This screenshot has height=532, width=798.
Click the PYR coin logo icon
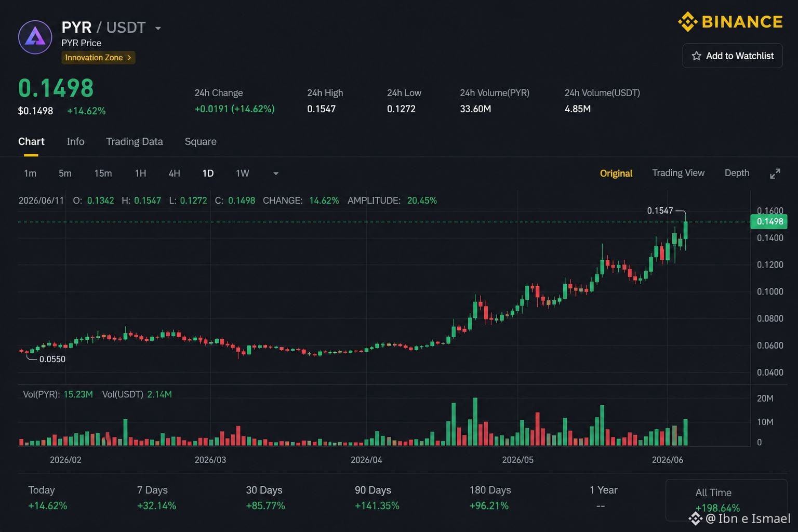(x=35, y=37)
